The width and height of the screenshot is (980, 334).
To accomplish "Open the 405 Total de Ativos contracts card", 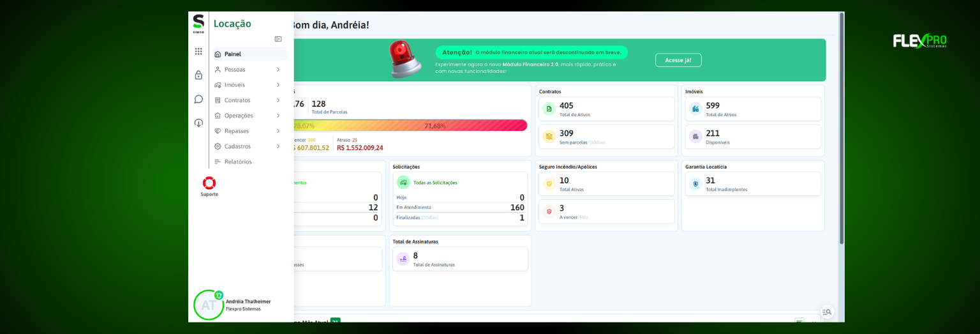I will (x=607, y=109).
